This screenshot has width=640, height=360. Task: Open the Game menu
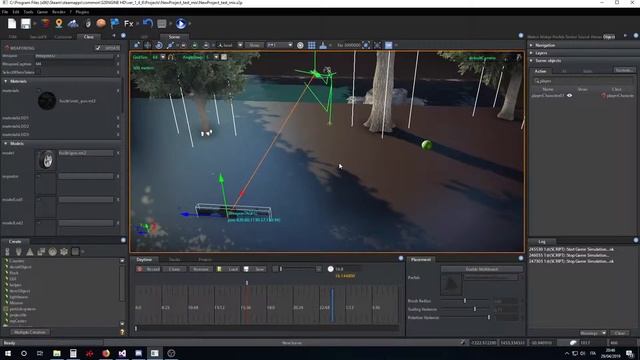42,12
